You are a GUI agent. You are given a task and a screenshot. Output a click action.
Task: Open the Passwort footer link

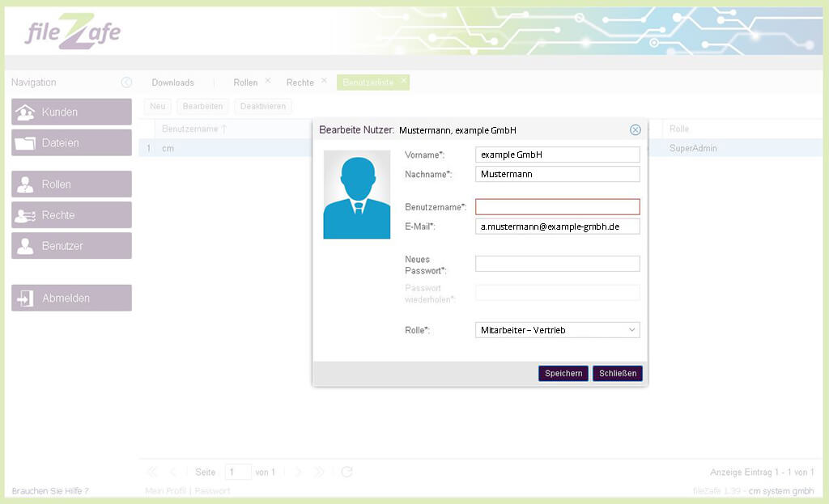tap(212, 491)
